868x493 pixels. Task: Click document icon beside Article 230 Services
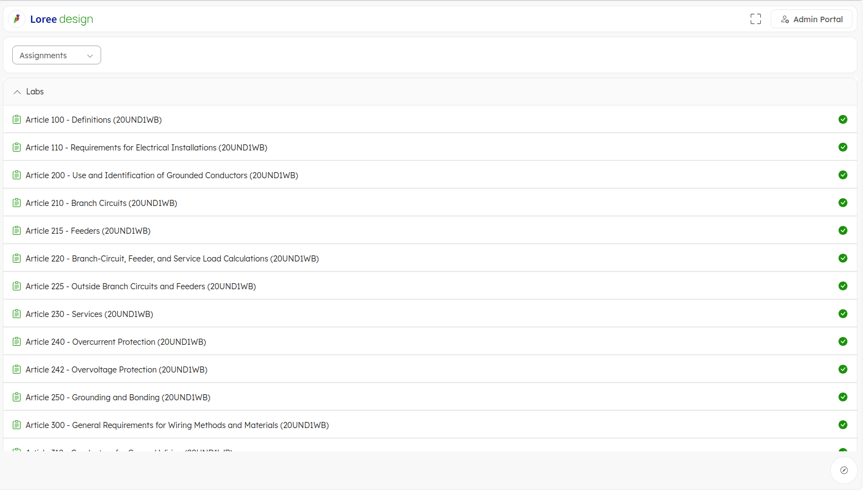tap(17, 314)
